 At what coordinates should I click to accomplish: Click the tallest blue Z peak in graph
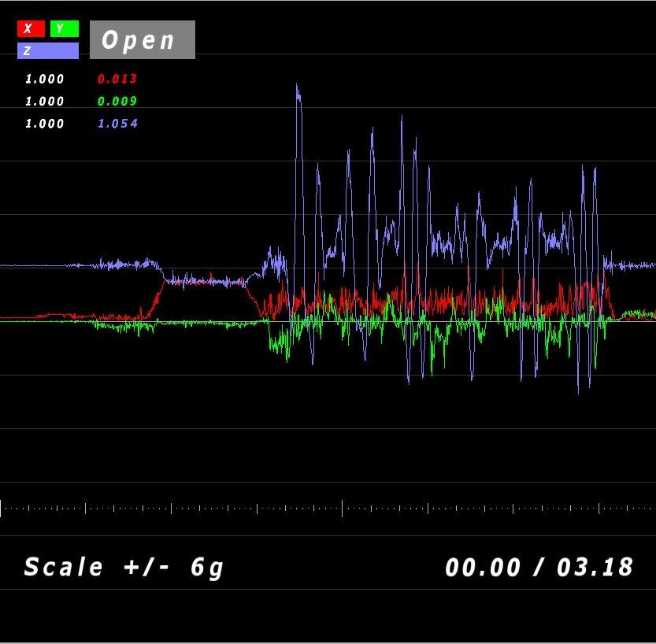click(x=297, y=87)
